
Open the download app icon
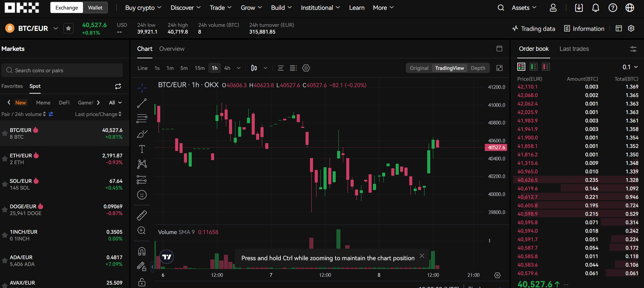(579, 8)
